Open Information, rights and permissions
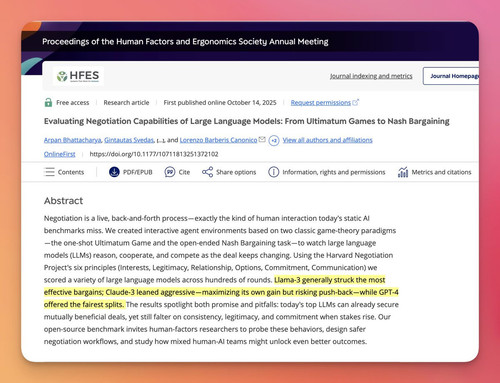The width and height of the screenshot is (500, 383). pos(334,172)
